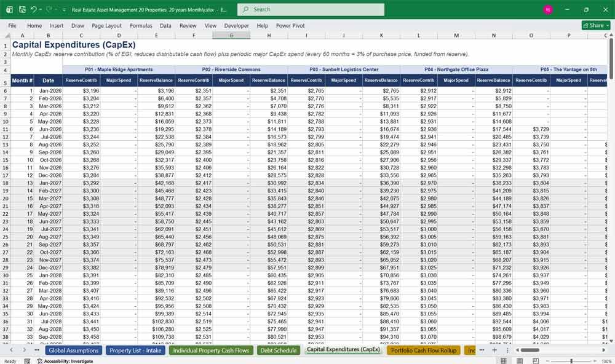Screen dimensions: 615x364
Task: Click the $3,196 ReserveContrib cell for Jan-2026
Action: (81, 90)
